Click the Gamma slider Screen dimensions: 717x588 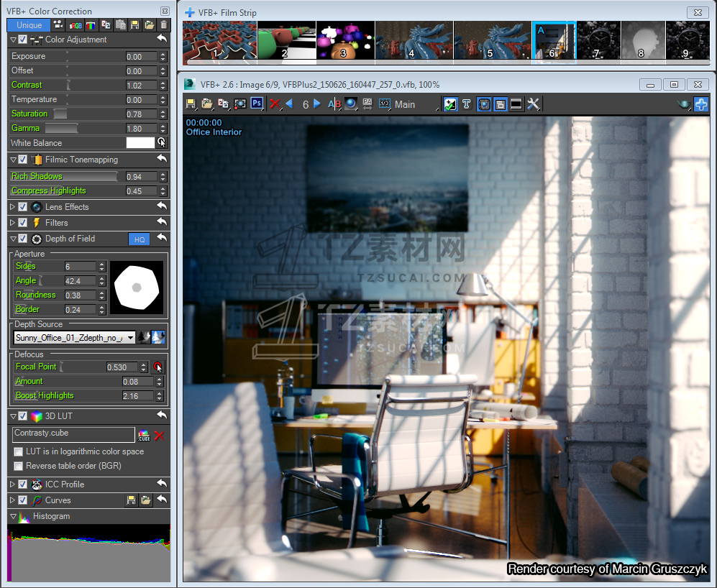pos(61,129)
